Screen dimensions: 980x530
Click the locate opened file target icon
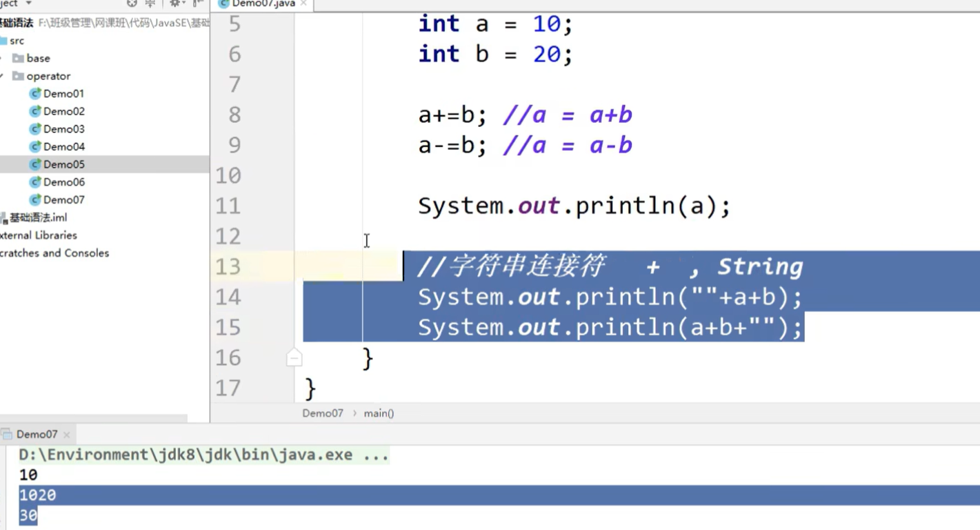132,3
